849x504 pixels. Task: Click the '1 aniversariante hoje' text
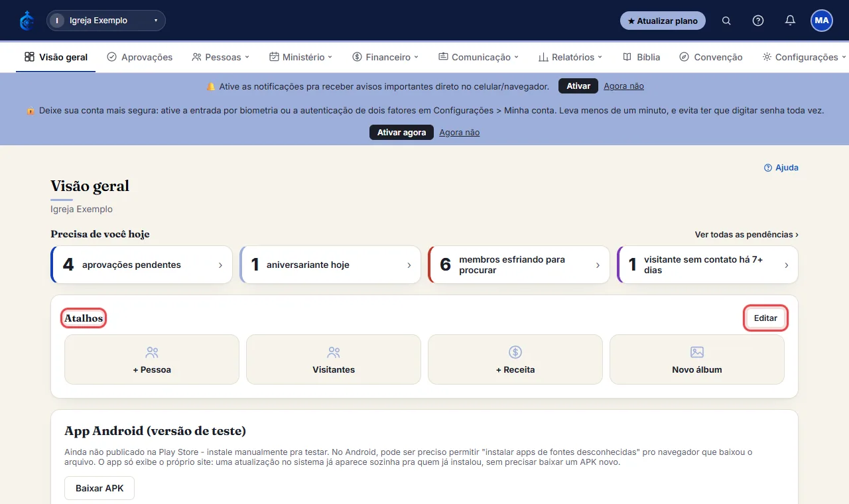click(300, 265)
